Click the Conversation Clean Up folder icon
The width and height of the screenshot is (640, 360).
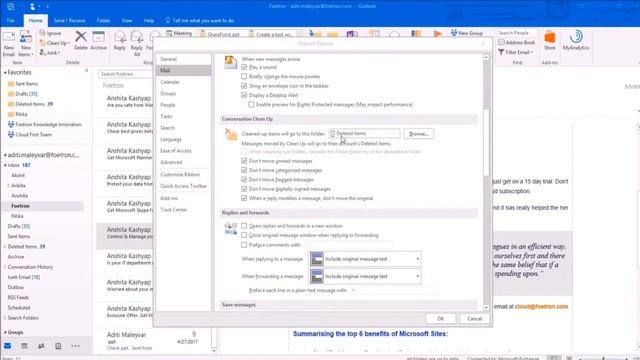point(231,134)
